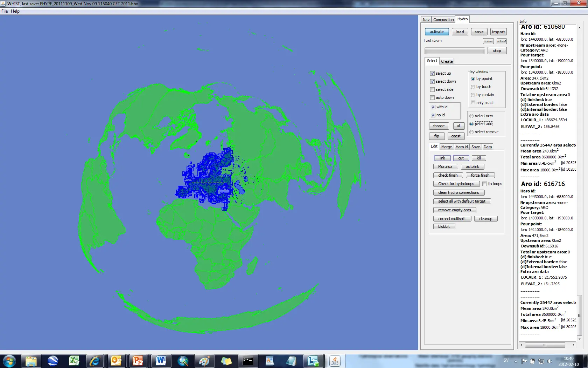Open the File menu
588x368 pixels.
tap(5, 11)
